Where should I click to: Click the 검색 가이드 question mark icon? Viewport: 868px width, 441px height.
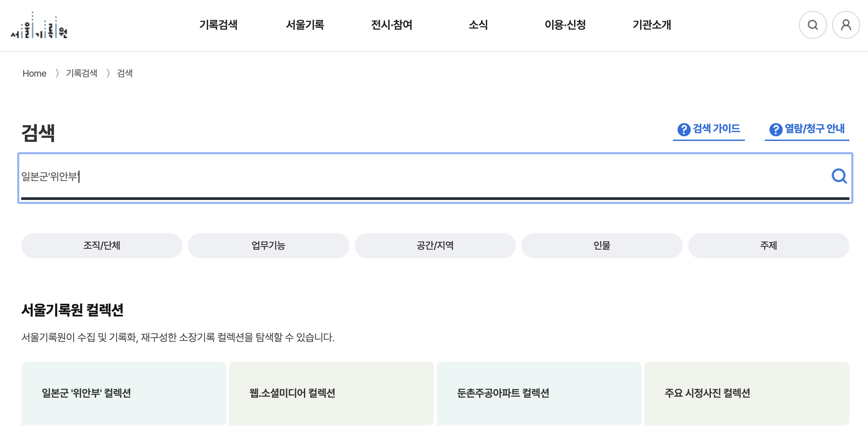pyautogui.click(x=684, y=129)
